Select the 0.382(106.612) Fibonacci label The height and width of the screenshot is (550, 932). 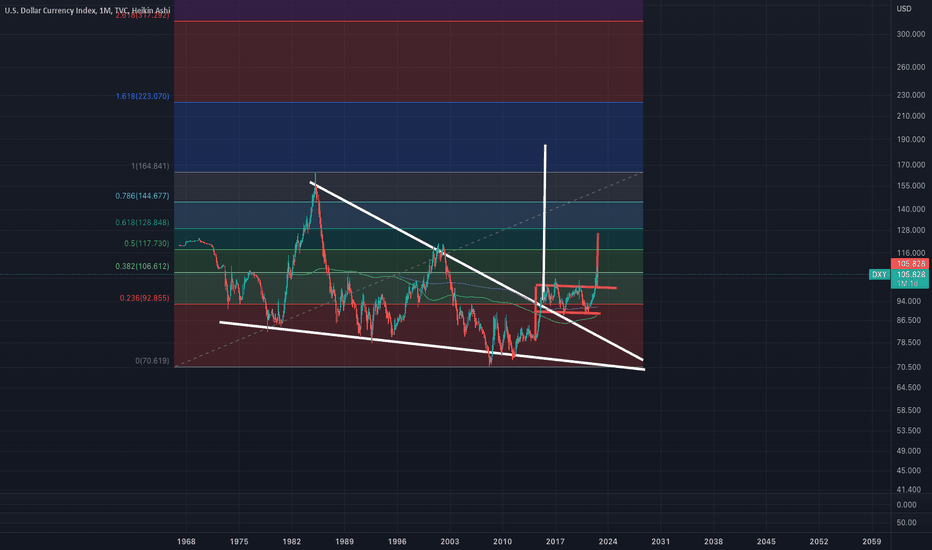click(143, 266)
